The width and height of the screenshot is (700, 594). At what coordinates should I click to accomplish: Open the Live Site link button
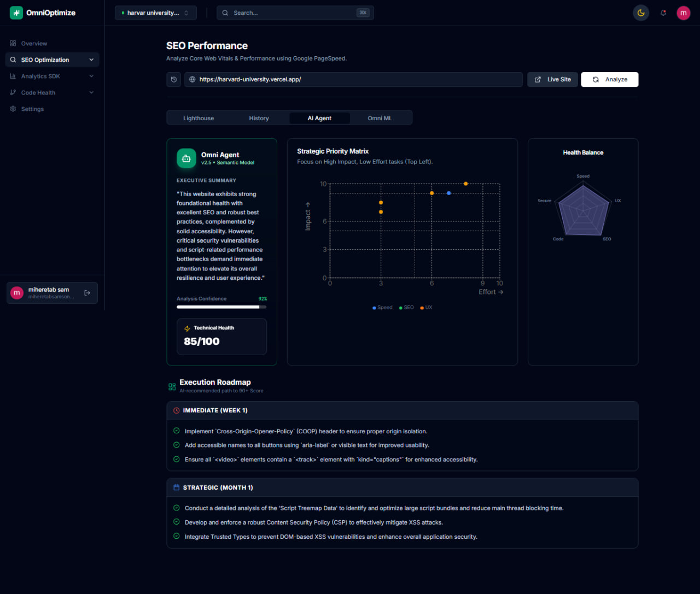click(552, 79)
